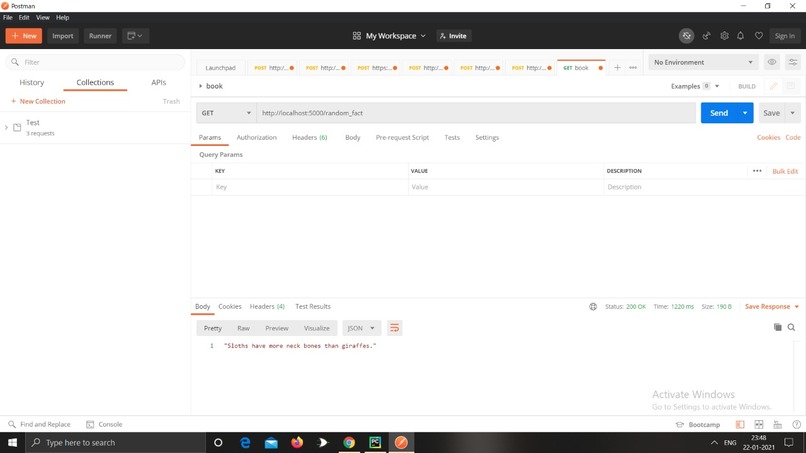Open the tab options ellipsis menu
This screenshot has height=453, width=806.
(633, 67)
